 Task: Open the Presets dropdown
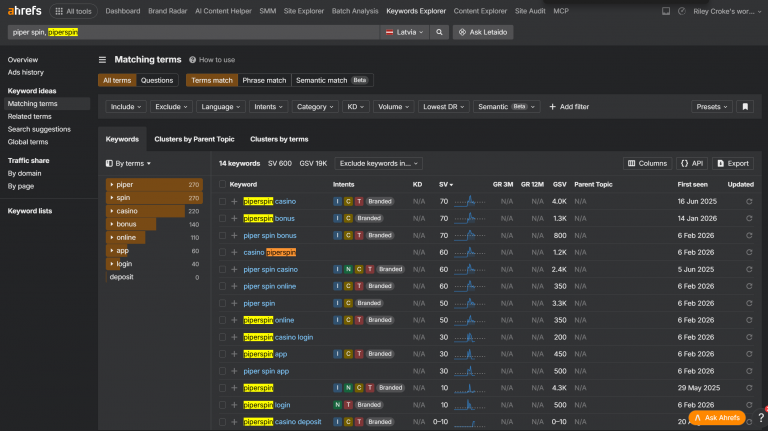click(x=712, y=107)
